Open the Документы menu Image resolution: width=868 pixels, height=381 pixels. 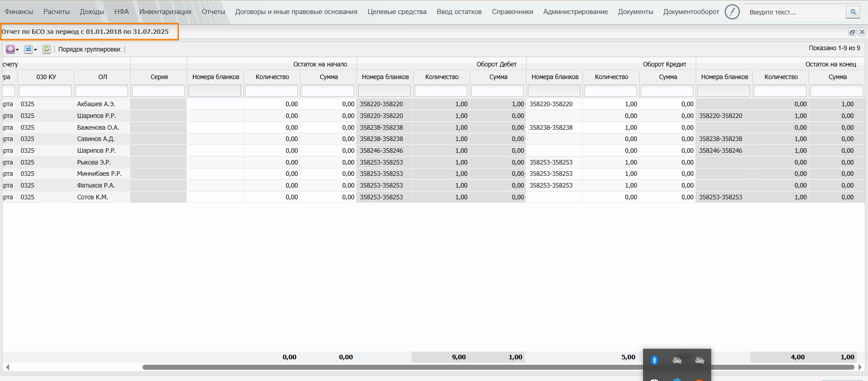(x=636, y=12)
